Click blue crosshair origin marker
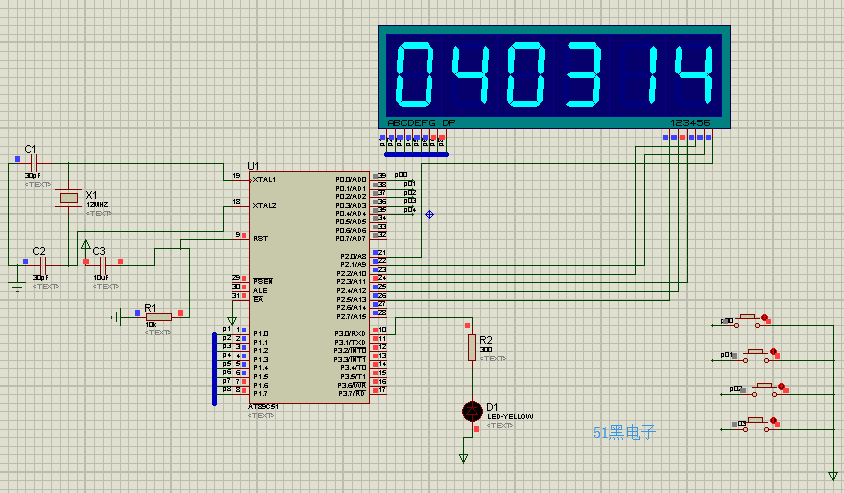This screenshot has height=493, width=844. click(430, 215)
